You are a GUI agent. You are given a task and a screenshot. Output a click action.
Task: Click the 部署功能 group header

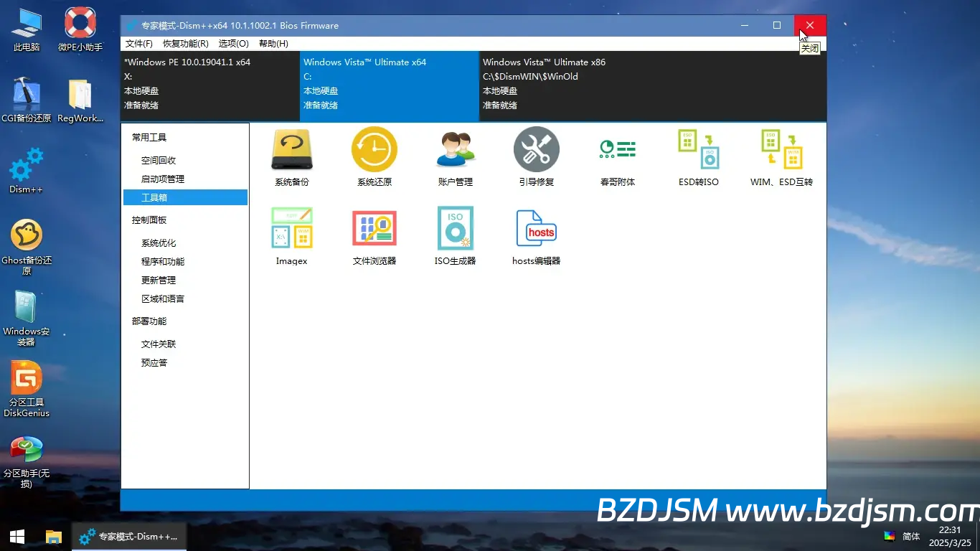(x=149, y=321)
